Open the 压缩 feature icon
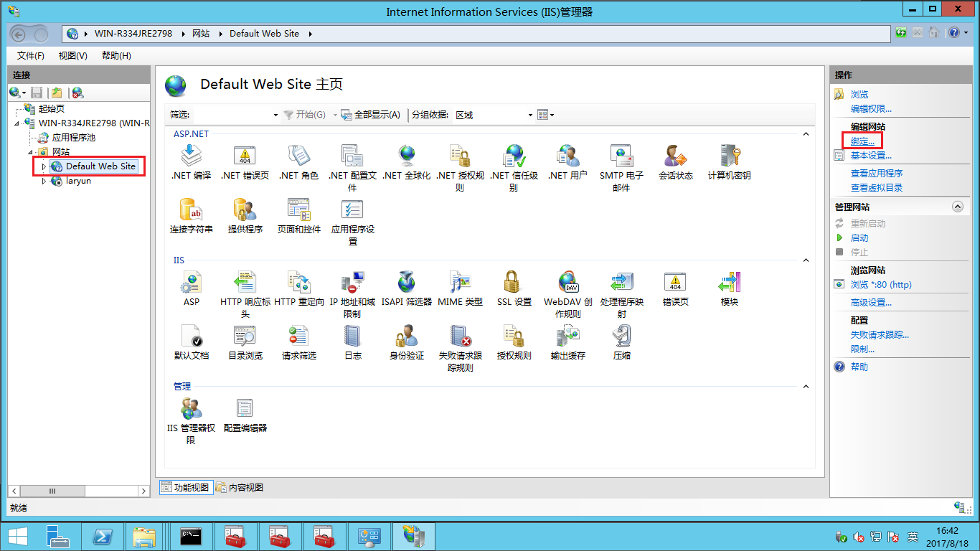This screenshot has width=980, height=551. 621,336
